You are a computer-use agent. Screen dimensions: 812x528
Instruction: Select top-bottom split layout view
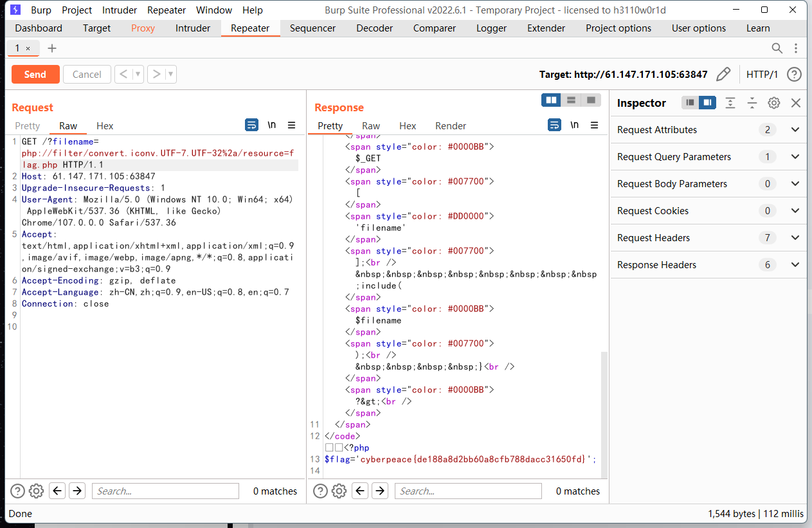tap(571, 100)
